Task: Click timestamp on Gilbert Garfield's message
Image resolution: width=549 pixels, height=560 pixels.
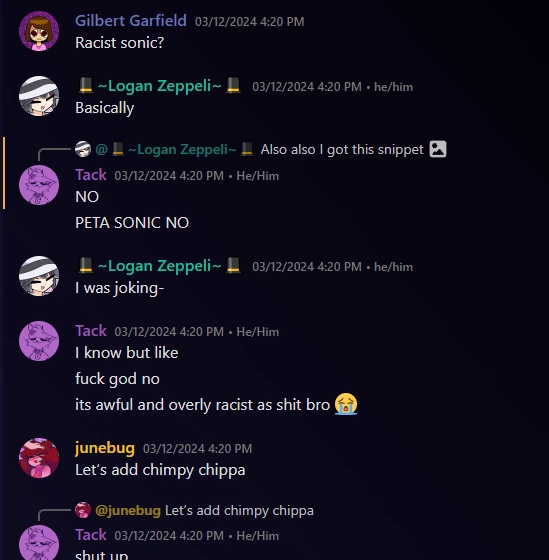Action: click(250, 22)
